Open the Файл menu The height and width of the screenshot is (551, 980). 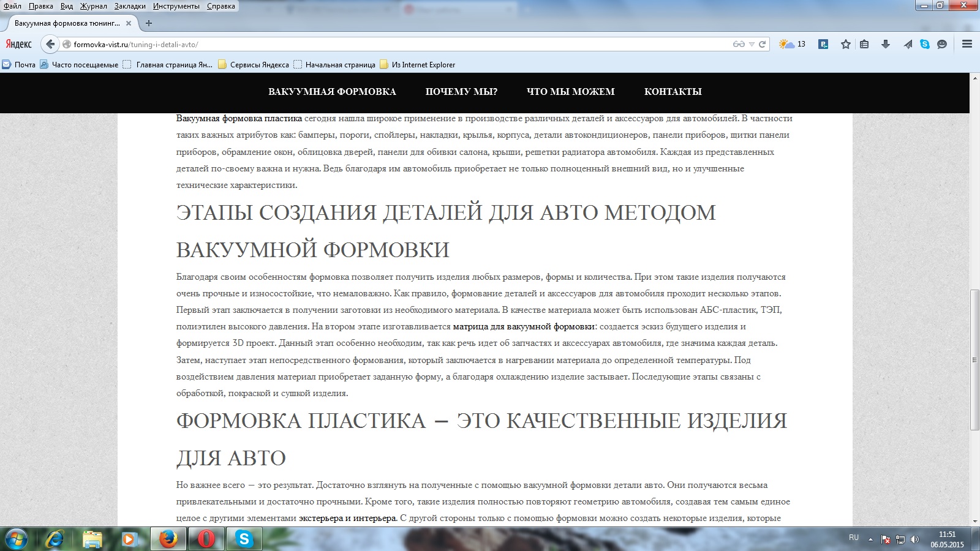tap(12, 6)
